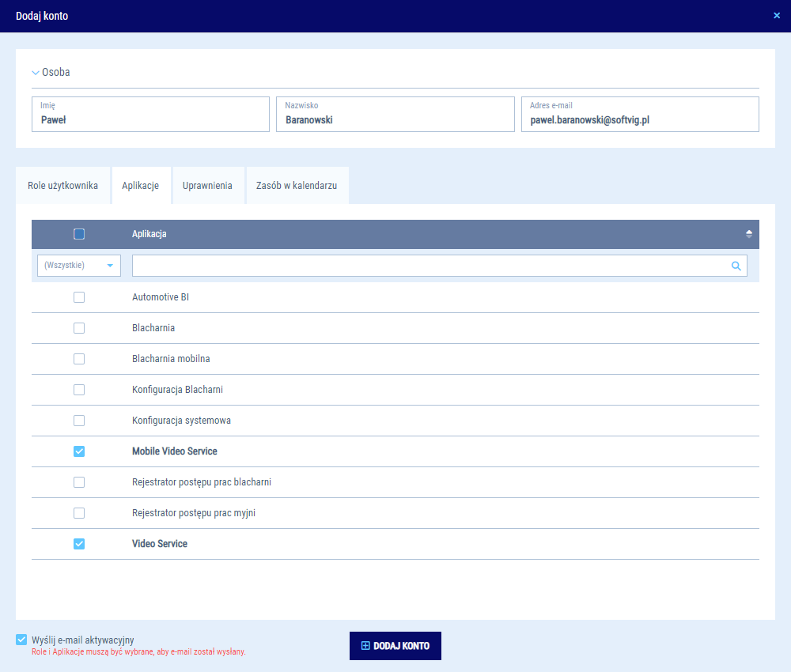Go to Zasób w kalendarzu tab
Image resolution: width=791 pixels, height=672 pixels.
[x=297, y=186]
